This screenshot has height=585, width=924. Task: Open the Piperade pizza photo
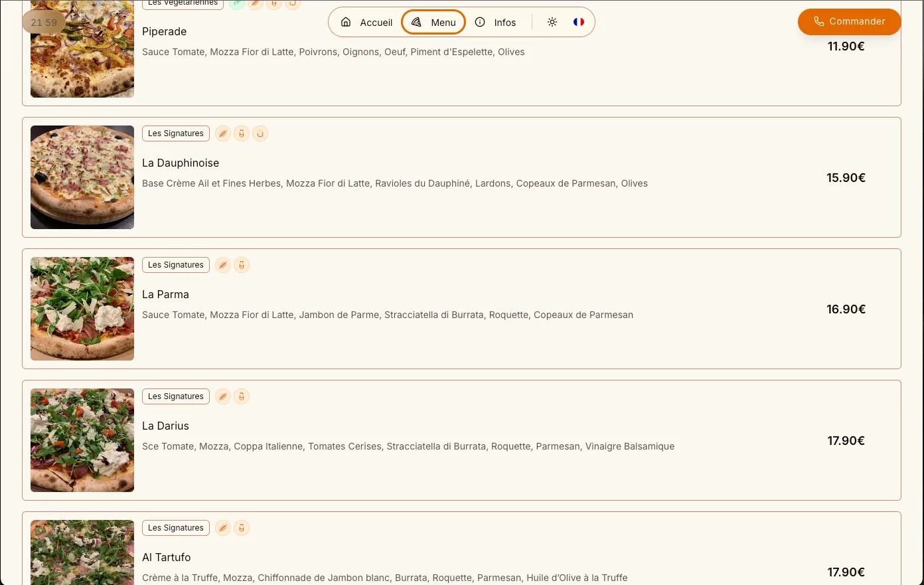[x=82, y=49]
